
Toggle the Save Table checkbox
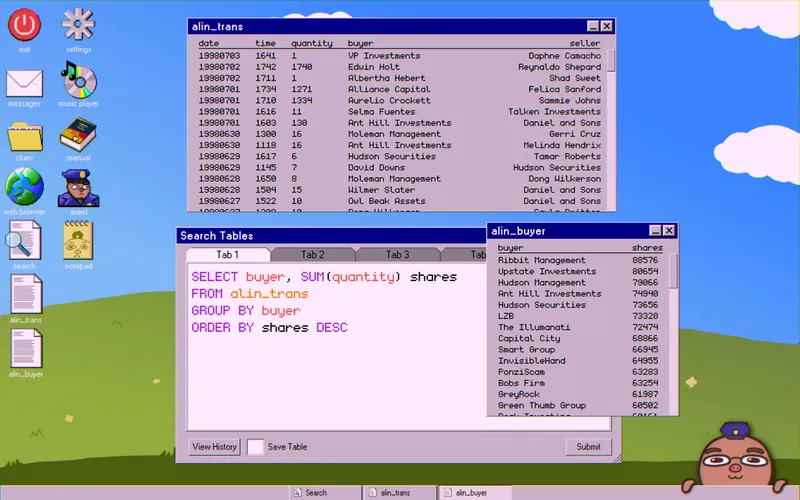[x=255, y=447]
